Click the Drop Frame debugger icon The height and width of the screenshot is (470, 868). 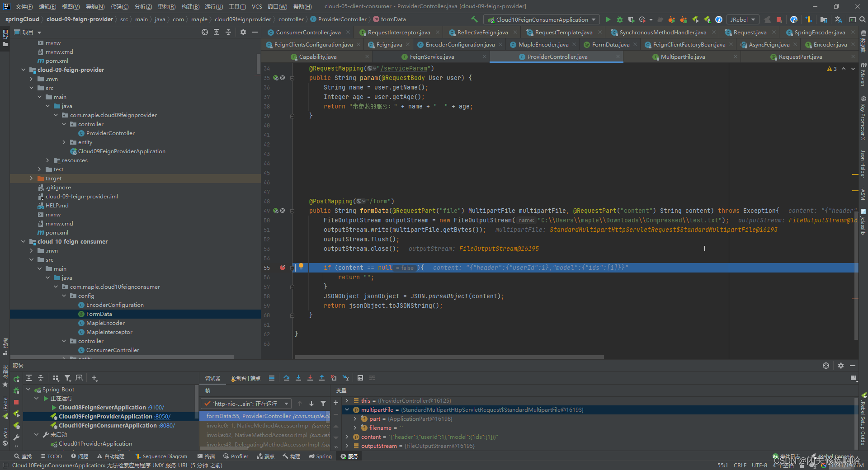pyautogui.click(x=334, y=378)
